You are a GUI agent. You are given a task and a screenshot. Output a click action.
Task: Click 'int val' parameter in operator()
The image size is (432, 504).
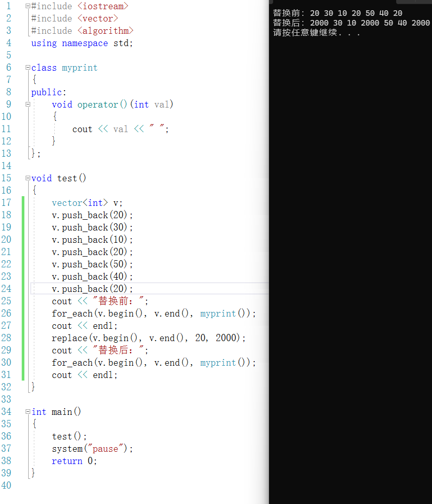(x=151, y=104)
